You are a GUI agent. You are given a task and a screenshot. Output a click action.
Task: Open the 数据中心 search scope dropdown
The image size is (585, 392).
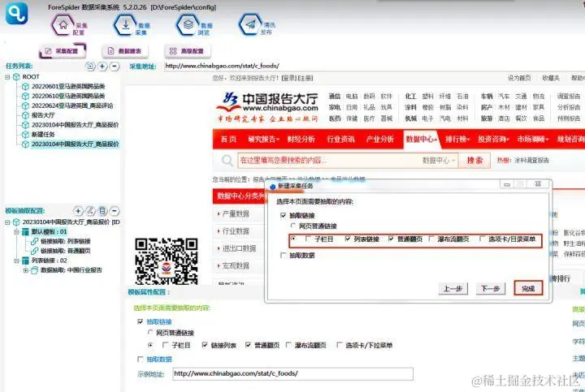tap(439, 161)
